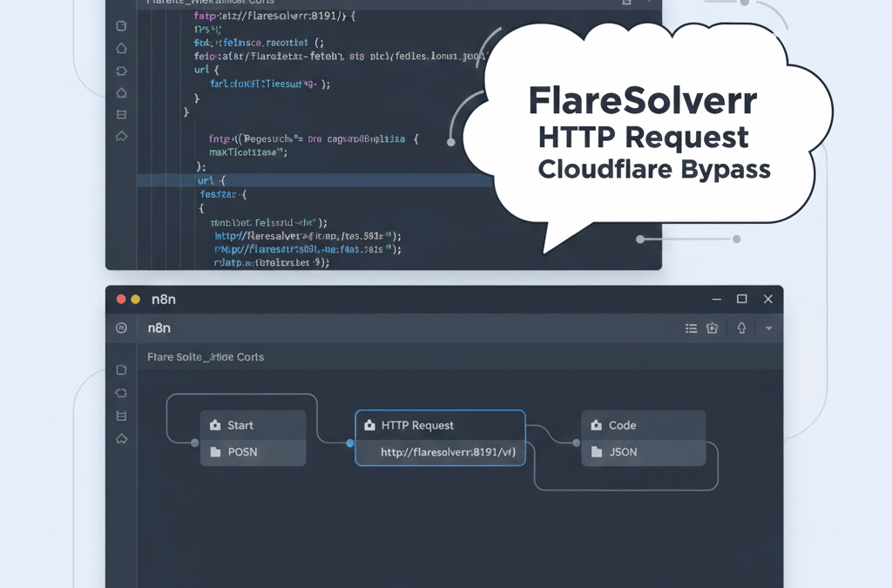
Task: Select the Start node icon in the workflow
Action: (213, 425)
